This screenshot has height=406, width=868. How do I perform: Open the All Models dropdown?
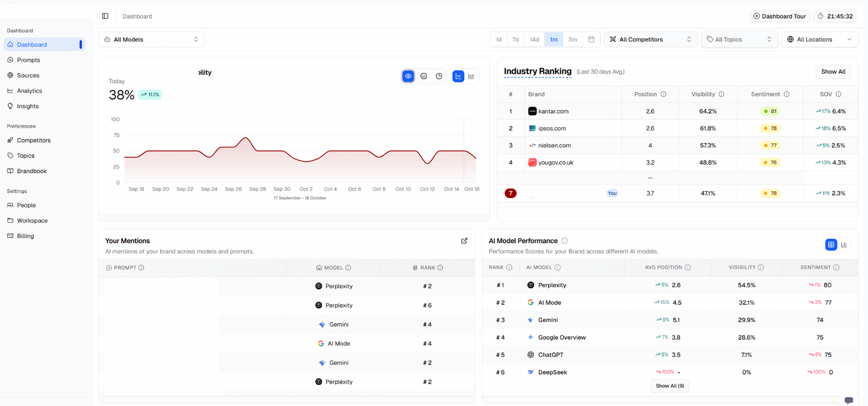[151, 40]
